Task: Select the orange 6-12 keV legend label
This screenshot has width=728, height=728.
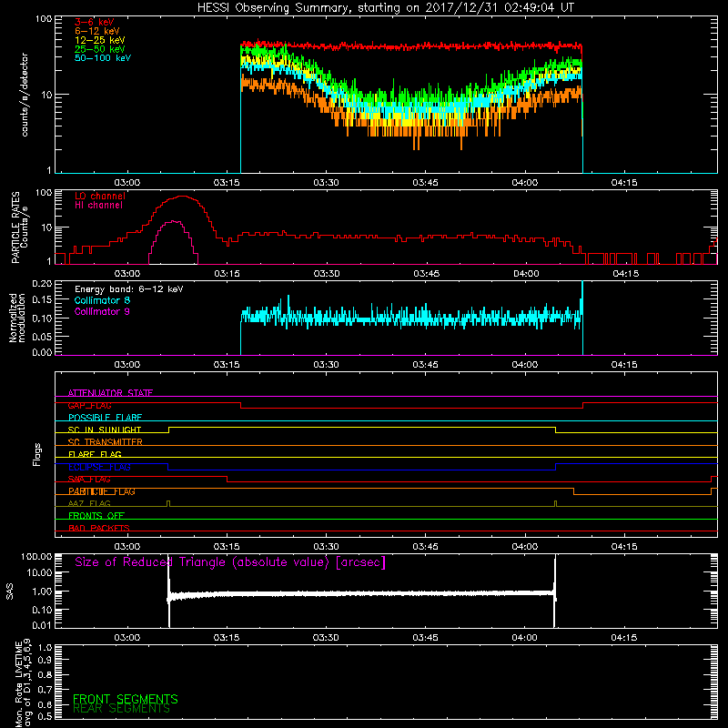Action: [x=97, y=31]
